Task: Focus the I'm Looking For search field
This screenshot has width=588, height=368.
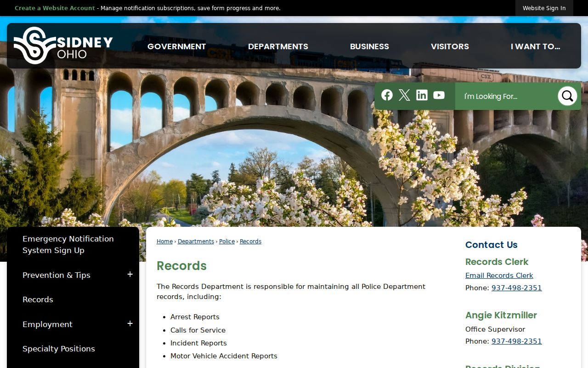Action: (506, 96)
